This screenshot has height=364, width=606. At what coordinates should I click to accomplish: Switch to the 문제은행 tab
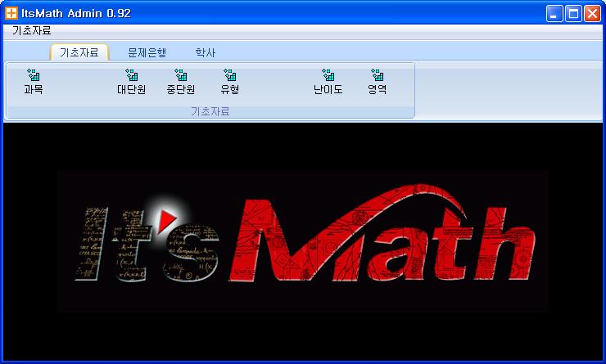[147, 52]
